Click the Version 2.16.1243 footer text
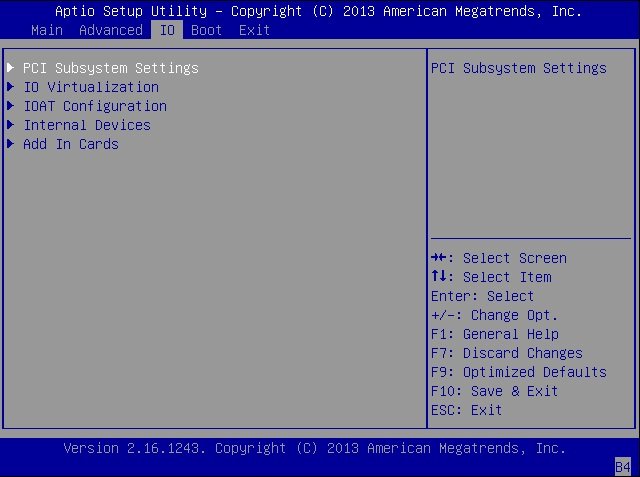The width and height of the screenshot is (640, 477). (315, 448)
